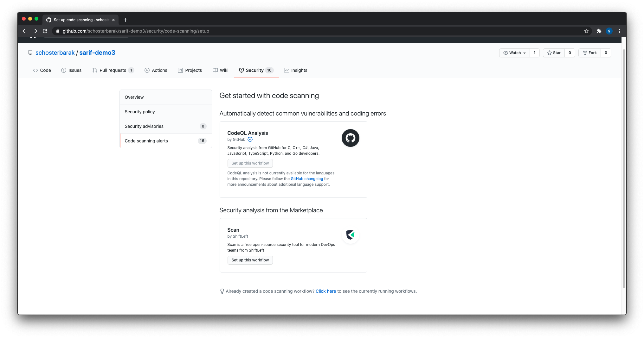
Task: Open the schosterbarak owner link
Action: click(55, 53)
